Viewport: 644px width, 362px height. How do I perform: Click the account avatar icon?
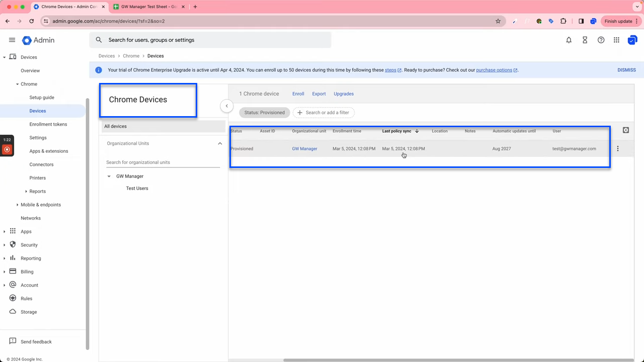click(632, 40)
